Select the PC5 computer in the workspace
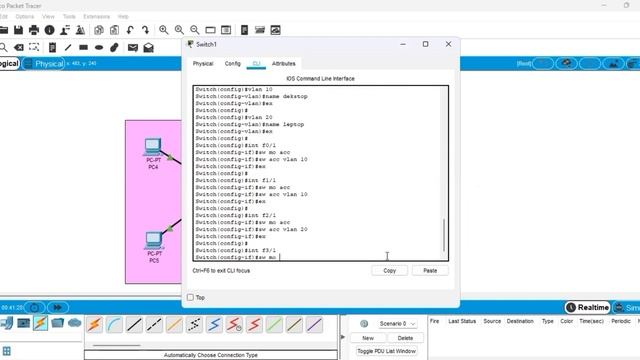Screen dimensions: 640x360 [153, 241]
